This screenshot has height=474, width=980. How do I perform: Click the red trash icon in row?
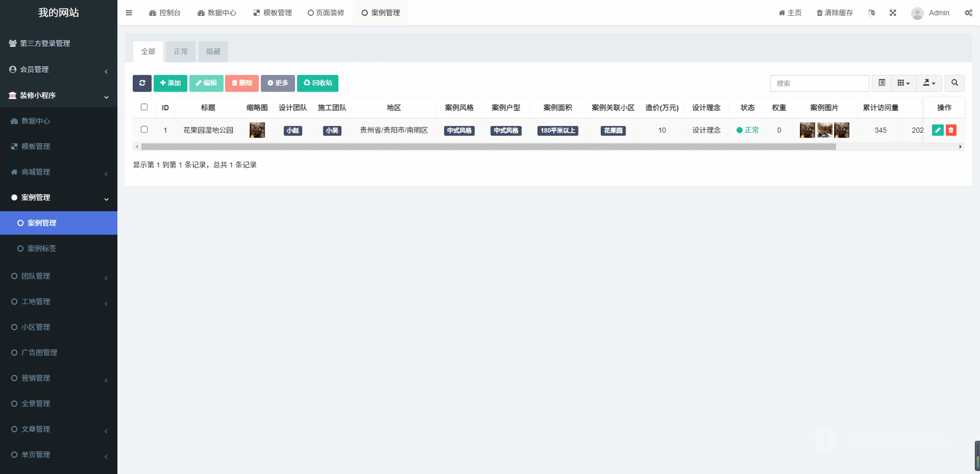pos(951,130)
